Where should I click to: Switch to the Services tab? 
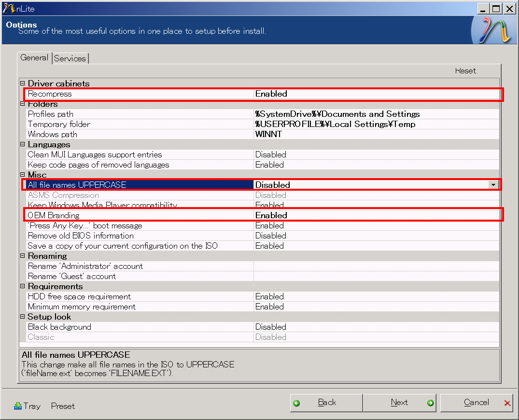pos(70,58)
